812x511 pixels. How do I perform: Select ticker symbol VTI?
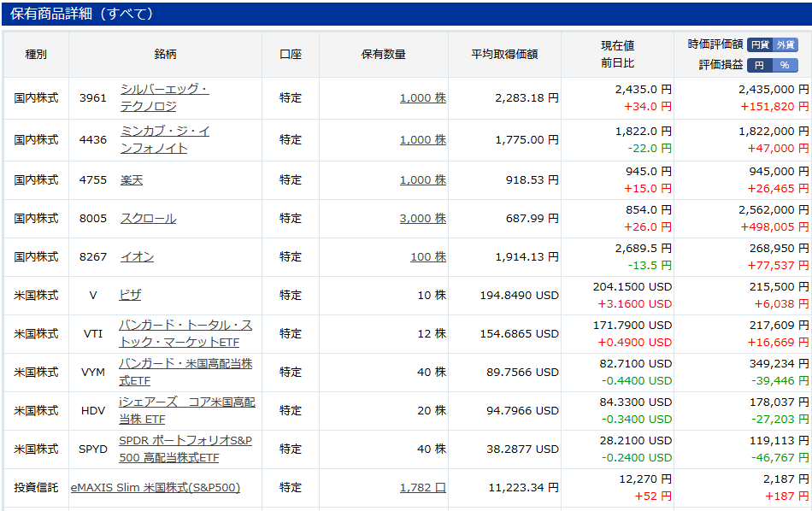(93, 333)
